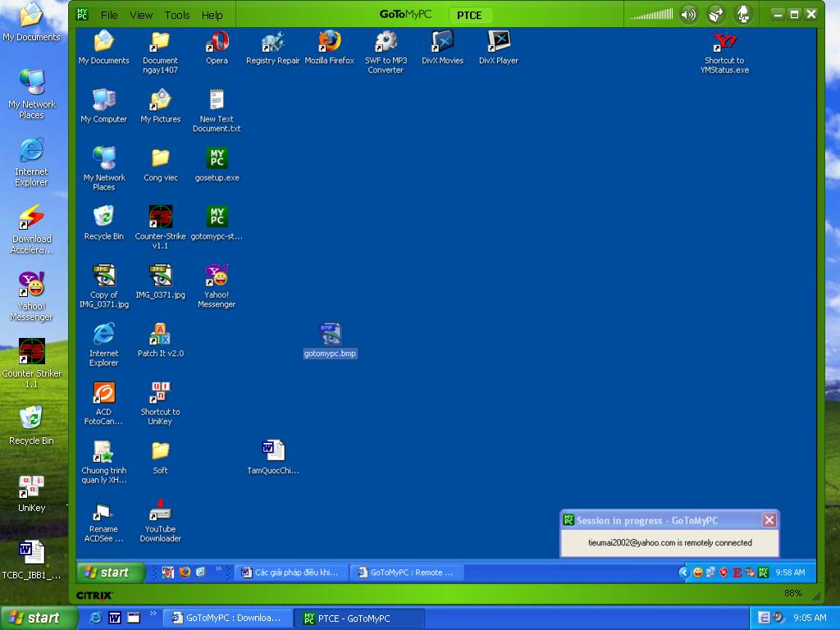Launch Internet Explorer from local Quick Launch bar
The width and height of the screenshot is (840, 630).
[x=96, y=619]
